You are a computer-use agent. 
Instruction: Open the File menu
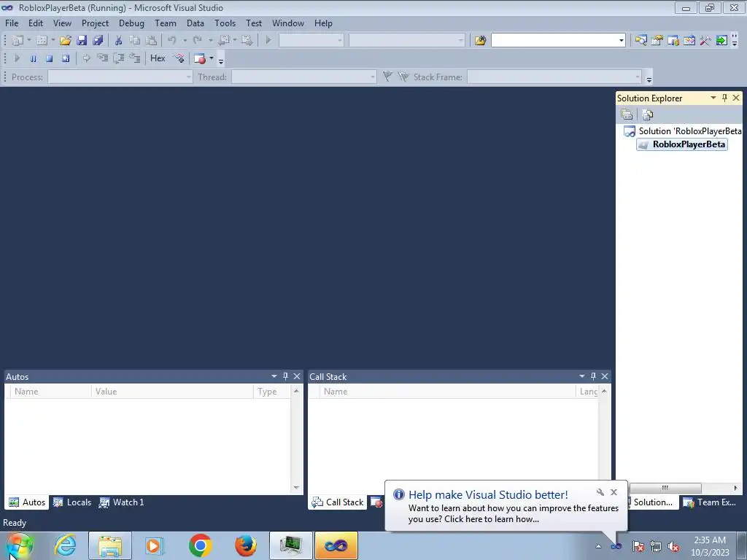12,23
